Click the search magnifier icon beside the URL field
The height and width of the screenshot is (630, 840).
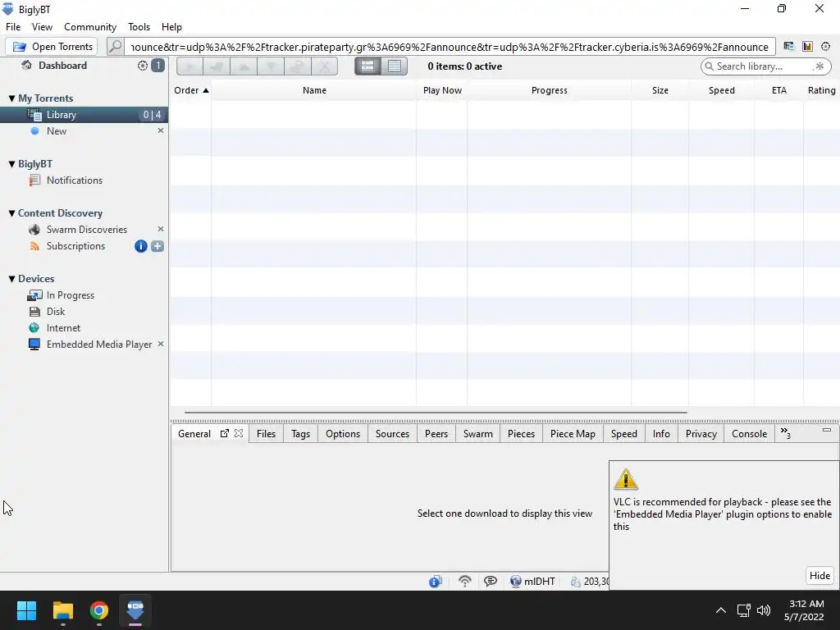point(115,47)
